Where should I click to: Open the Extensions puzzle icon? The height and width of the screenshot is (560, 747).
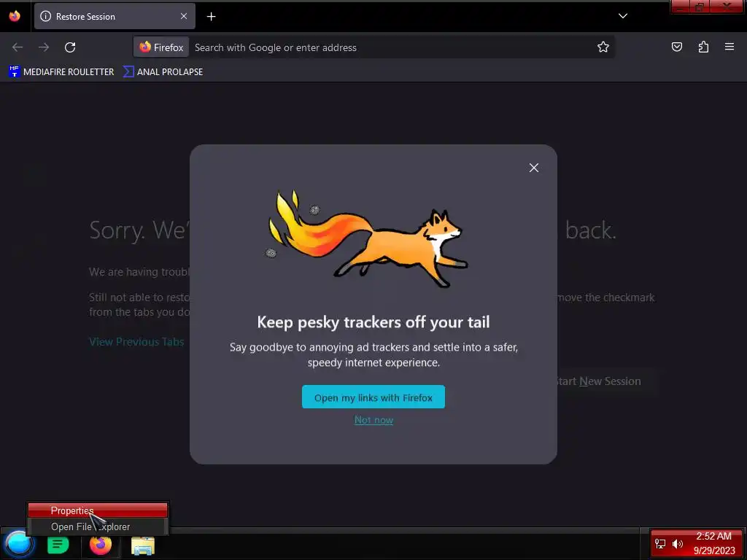(703, 47)
